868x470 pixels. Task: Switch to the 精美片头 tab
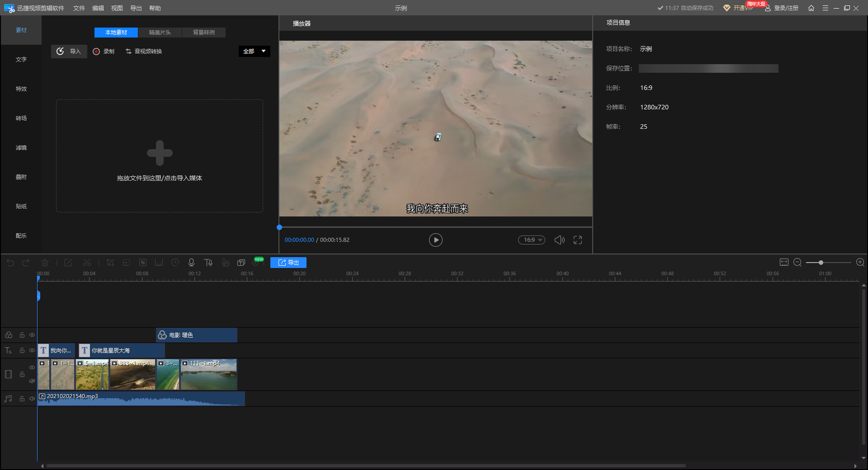[x=160, y=33]
